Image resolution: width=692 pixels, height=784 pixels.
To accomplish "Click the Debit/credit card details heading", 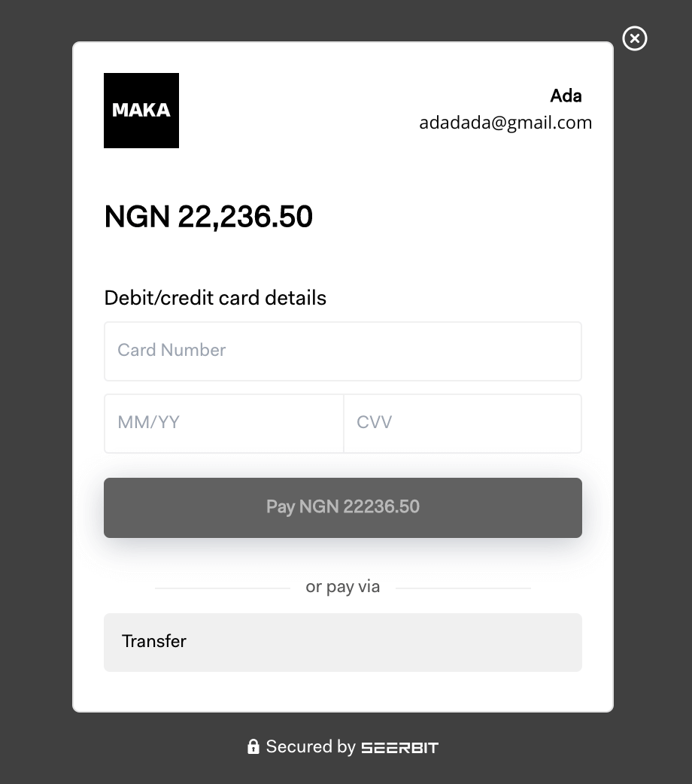I will (215, 298).
